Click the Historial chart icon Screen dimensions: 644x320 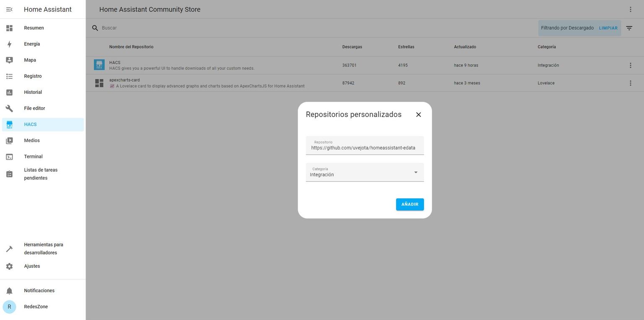pos(9,92)
